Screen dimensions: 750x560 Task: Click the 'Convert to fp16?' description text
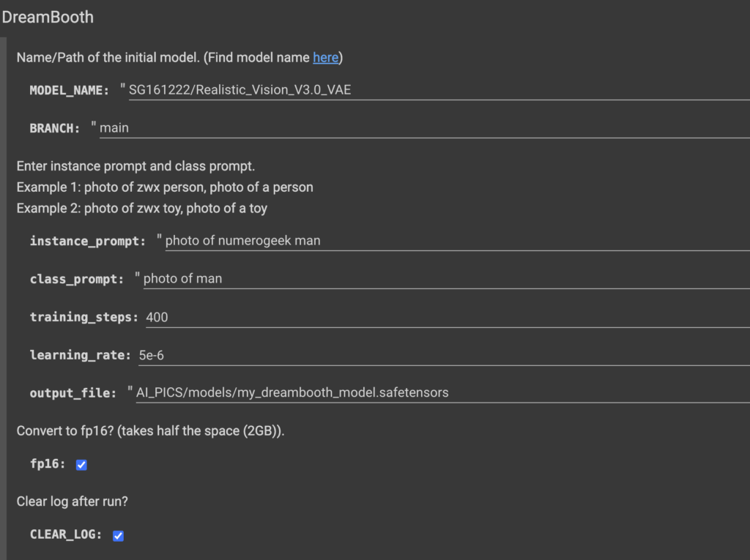click(x=151, y=431)
